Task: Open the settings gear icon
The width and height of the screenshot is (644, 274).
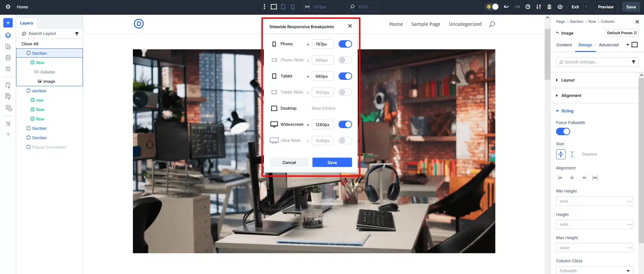Action: click(8, 7)
